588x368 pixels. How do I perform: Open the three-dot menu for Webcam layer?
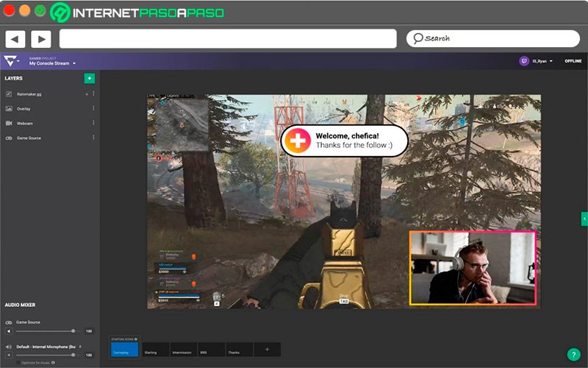(x=93, y=123)
